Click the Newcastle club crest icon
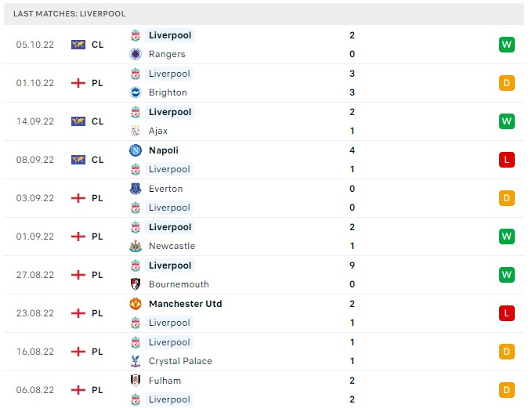 136,246
